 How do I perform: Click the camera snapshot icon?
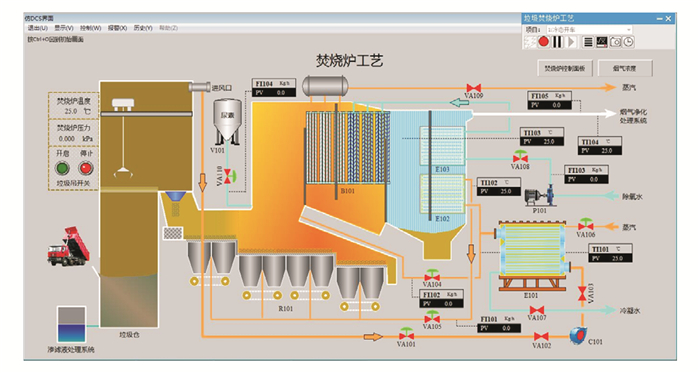click(615, 42)
